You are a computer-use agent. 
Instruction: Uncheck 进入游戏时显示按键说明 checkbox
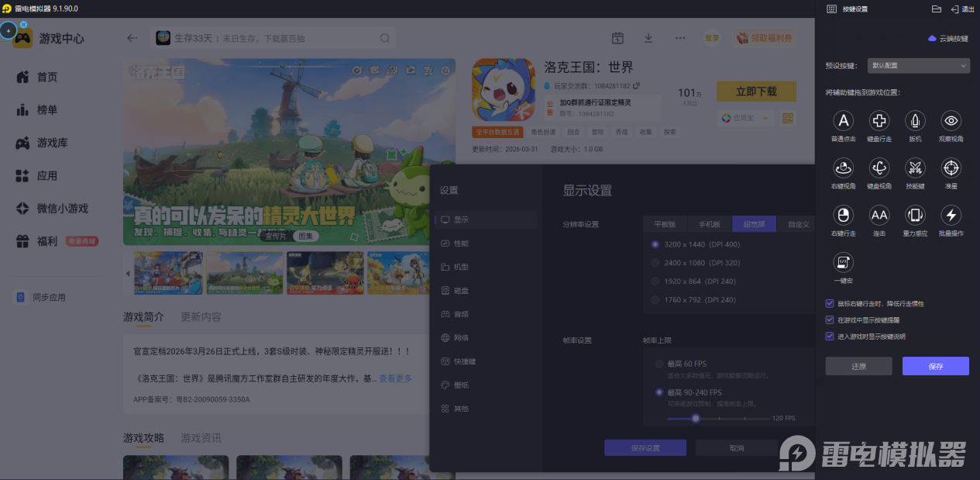(830, 337)
